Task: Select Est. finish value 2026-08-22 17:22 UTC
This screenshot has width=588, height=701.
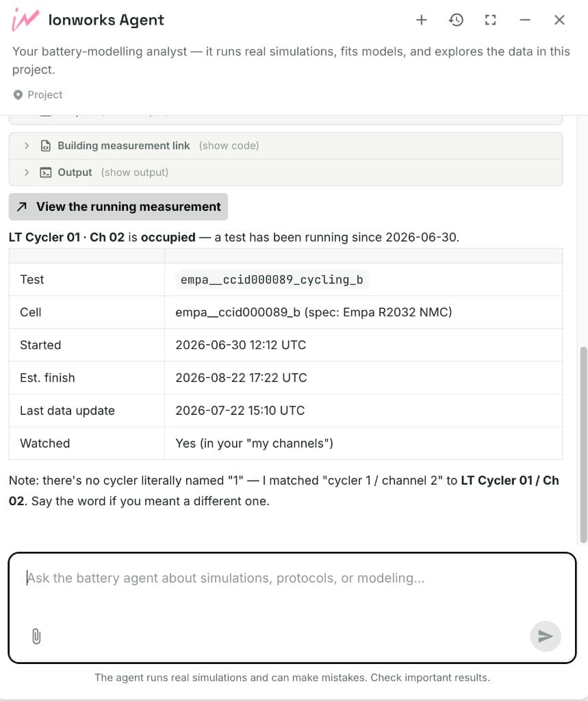Action: tap(241, 378)
